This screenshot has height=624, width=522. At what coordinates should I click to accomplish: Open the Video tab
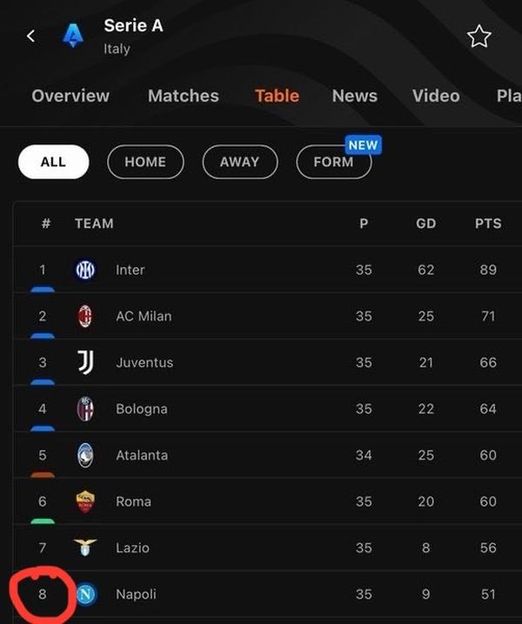436,96
